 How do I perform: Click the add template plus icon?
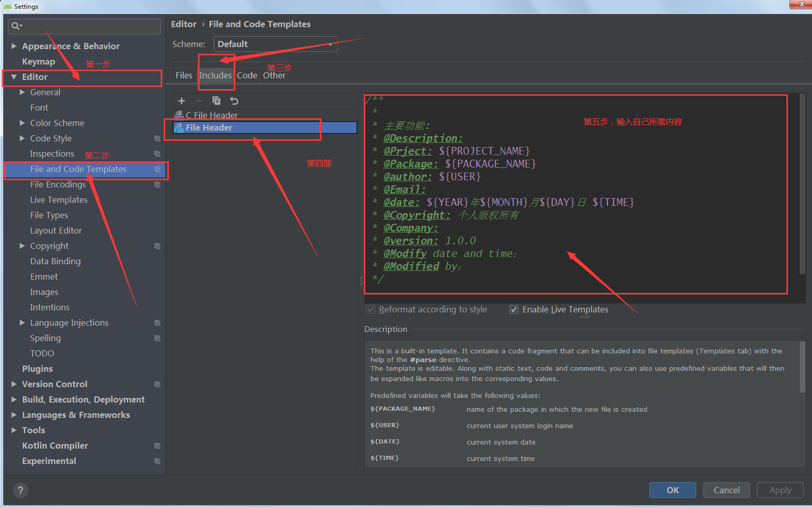(182, 101)
